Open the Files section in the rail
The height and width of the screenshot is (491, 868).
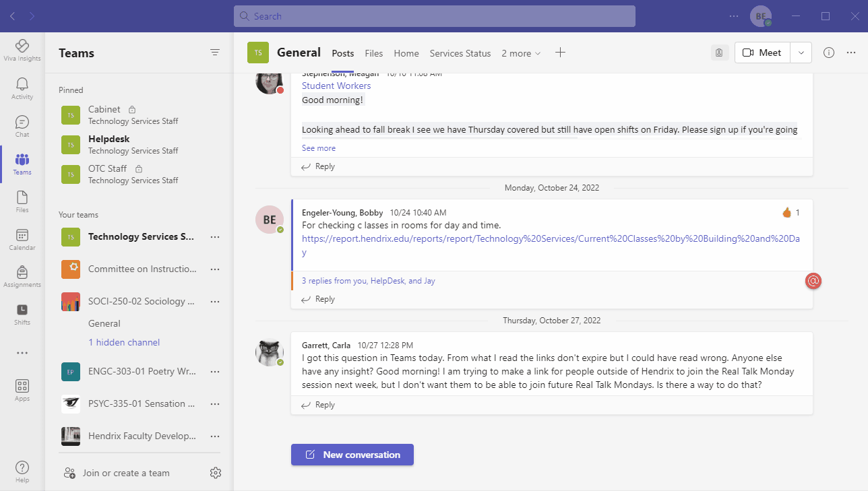tap(22, 201)
